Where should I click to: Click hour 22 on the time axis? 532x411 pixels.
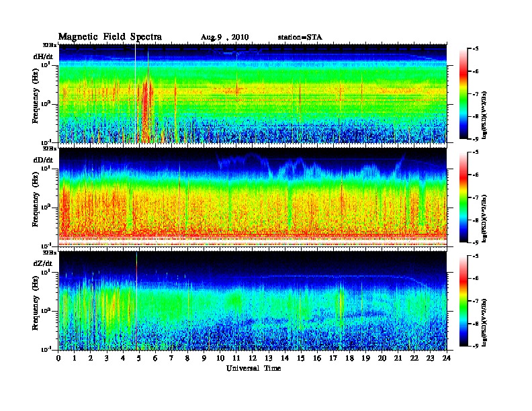(414, 358)
